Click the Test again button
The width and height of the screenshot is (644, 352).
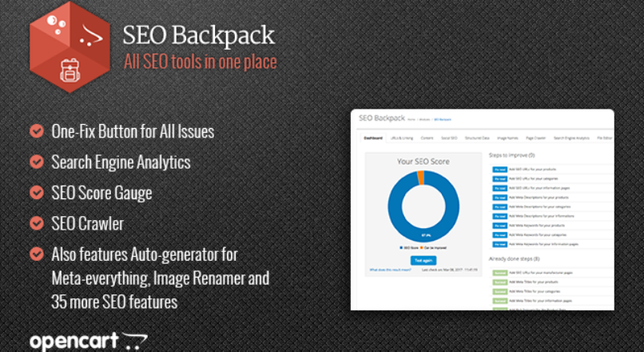(x=423, y=260)
